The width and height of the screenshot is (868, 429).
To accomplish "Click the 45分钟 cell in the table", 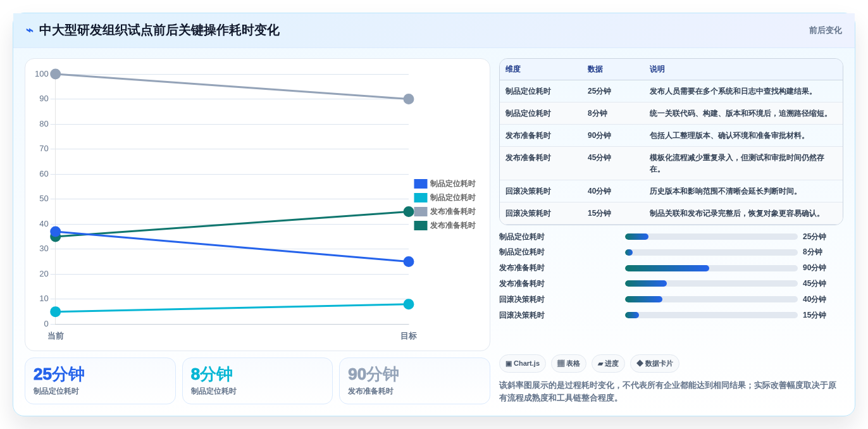I will tap(599, 158).
